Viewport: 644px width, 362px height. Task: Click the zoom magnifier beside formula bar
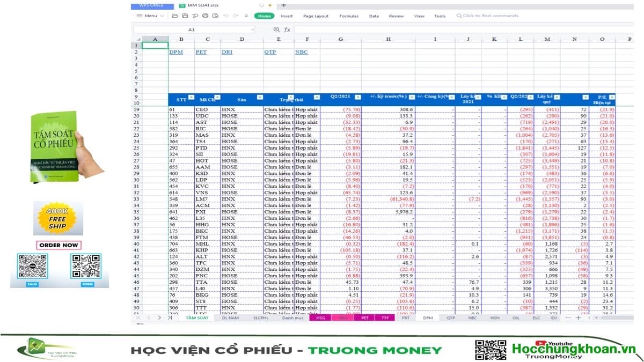click(x=276, y=29)
